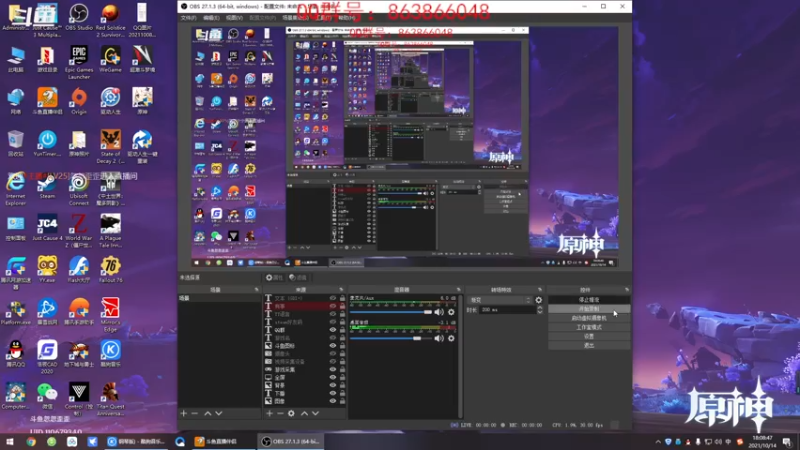The height and width of the screenshot is (450, 800).
Task: Open Google Chrome from the taskbar
Action: [x=31, y=442]
